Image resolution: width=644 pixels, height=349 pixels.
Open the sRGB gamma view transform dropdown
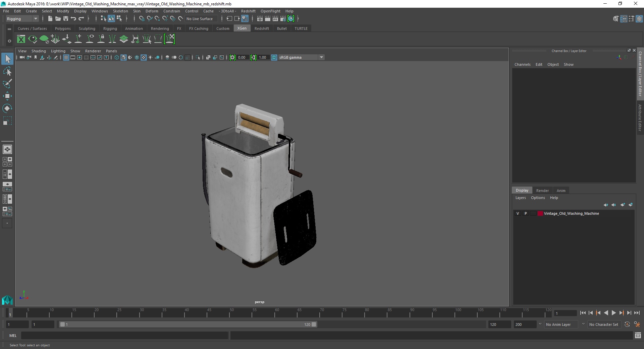pos(302,57)
